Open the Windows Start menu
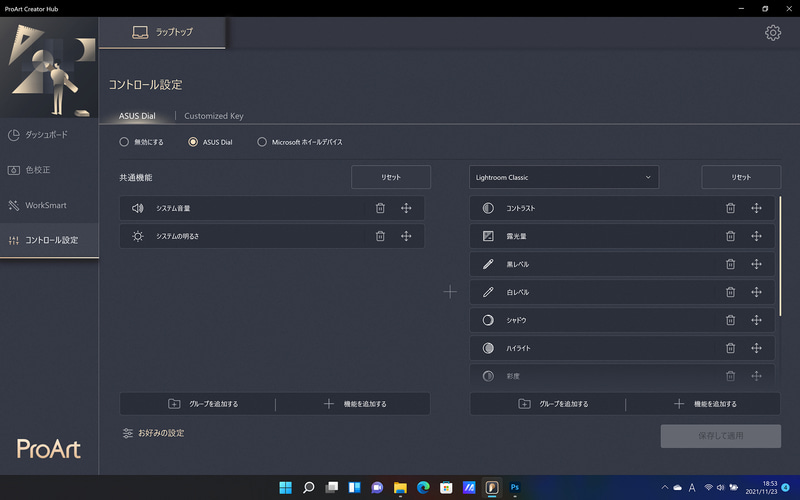Screen dimensions: 800x500 (x=286, y=487)
